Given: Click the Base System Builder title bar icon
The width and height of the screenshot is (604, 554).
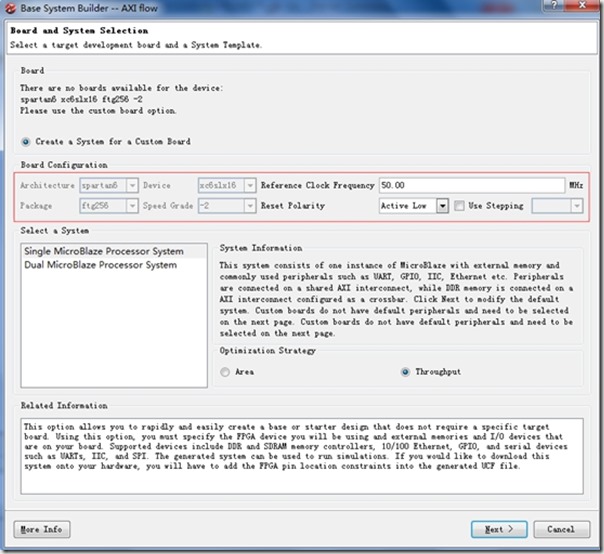Looking at the screenshot, I should pyautogui.click(x=9, y=9).
